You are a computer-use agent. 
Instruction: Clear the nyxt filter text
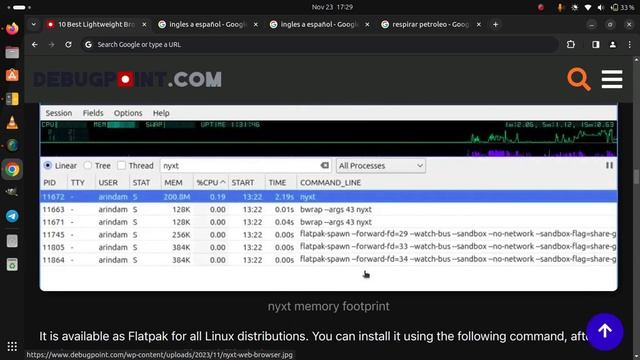(324, 165)
